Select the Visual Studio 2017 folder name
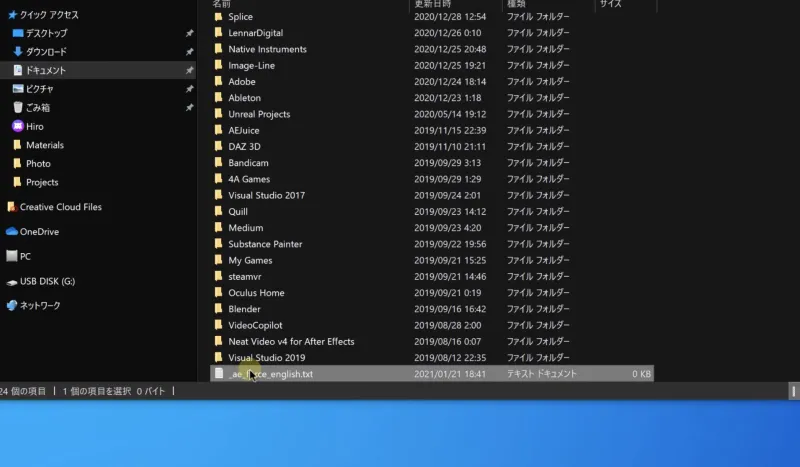800x467 pixels. 266,195
